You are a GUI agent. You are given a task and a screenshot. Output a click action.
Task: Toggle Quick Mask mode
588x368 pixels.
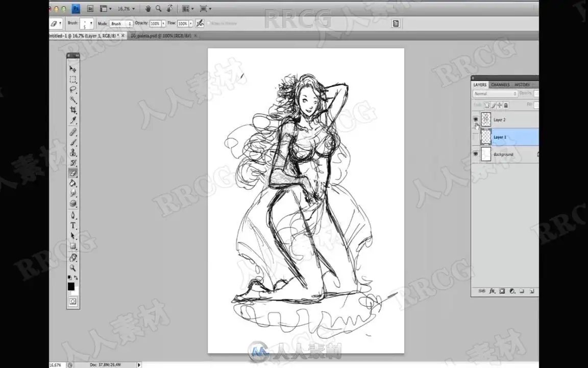coord(73,301)
